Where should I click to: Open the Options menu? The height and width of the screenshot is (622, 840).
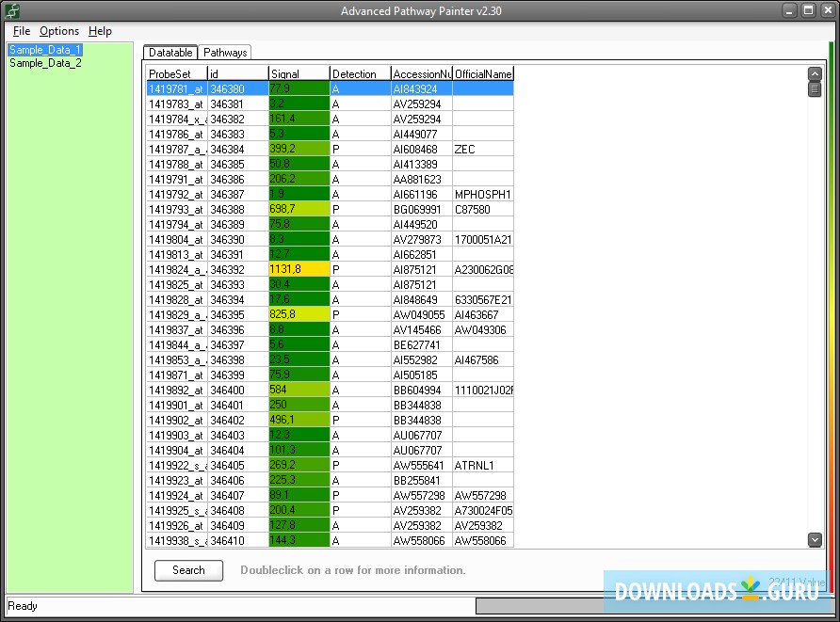[59, 31]
